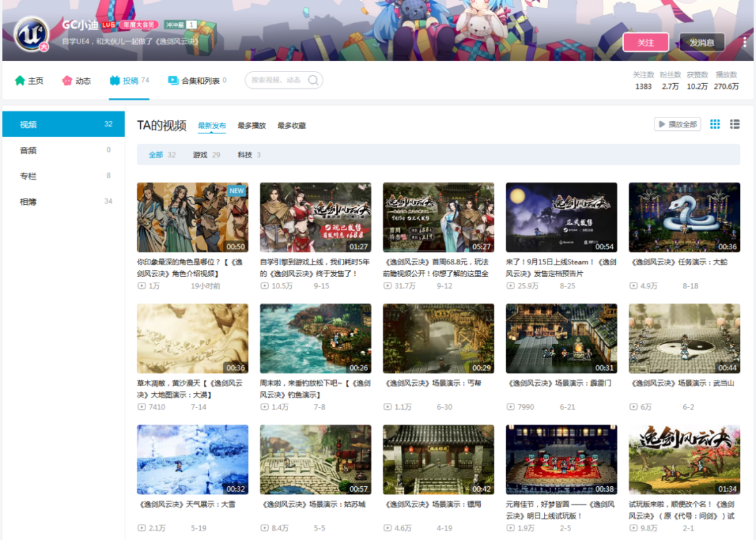Image resolution: width=756 pixels, height=540 pixels.
Task: Click the LV6 level badge
Action: pos(108,24)
